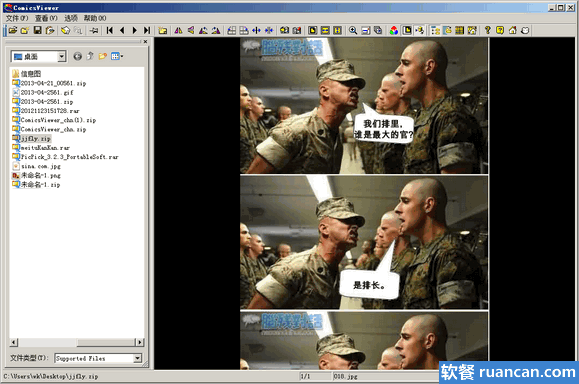Open the 文件(F) menu
Screen dimensions: 579x384
(x=17, y=18)
